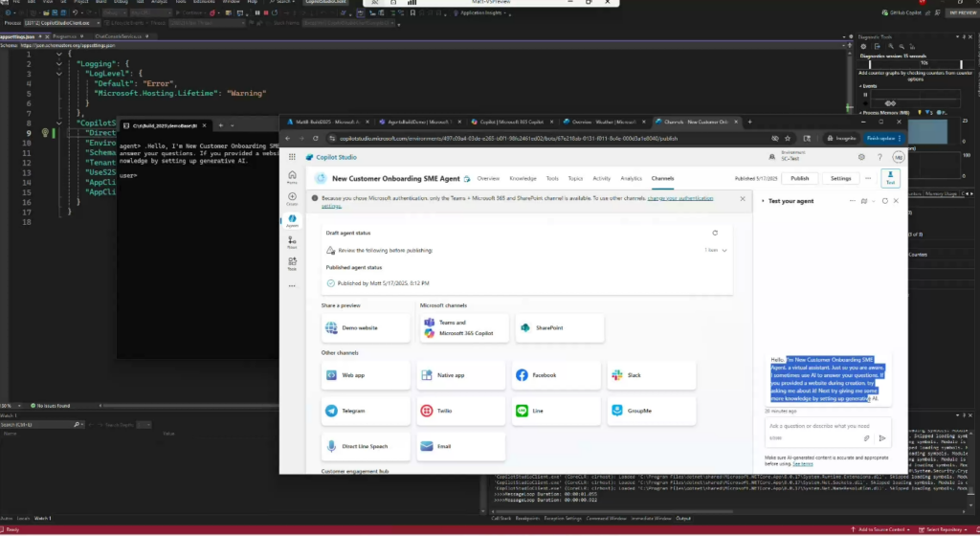Open the Email channel
The image size is (980, 536).
[460, 446]
